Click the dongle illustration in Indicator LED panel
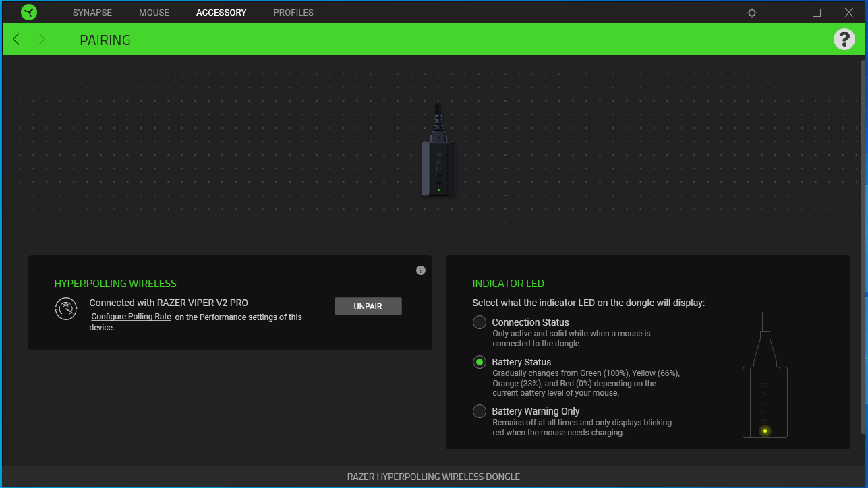Screen dimensions: 868x488 click(765, 391)
